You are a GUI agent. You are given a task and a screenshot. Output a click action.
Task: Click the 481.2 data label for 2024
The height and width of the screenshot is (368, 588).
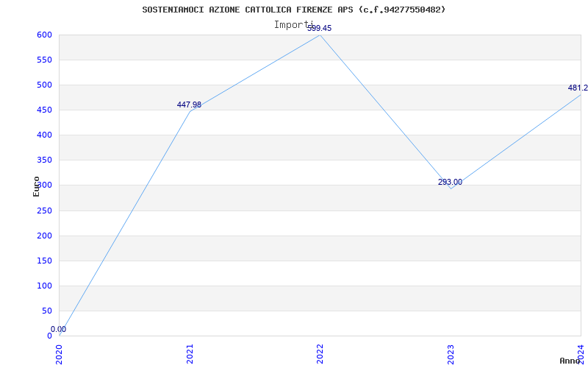(x=578, y=88)
